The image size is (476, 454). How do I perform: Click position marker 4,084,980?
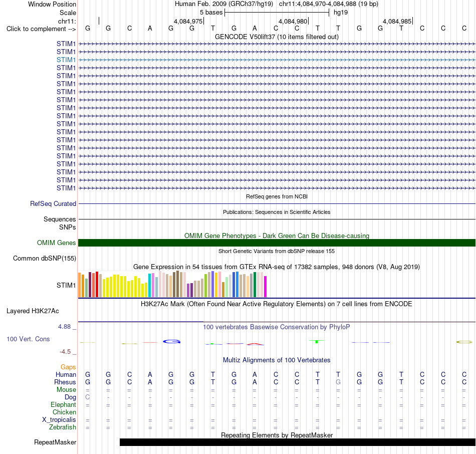tap(293, 21)
